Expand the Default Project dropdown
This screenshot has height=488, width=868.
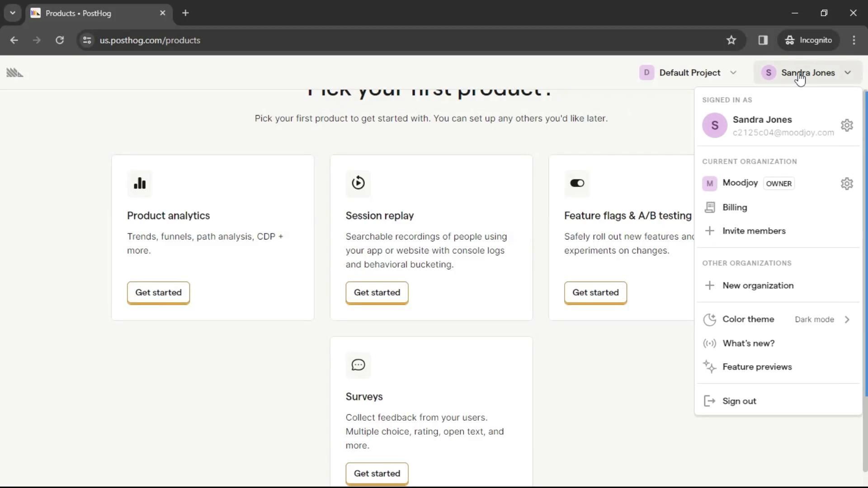688,73
